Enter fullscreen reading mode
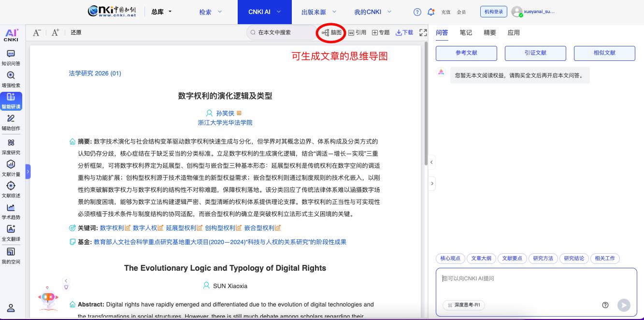The width and height of the screenshot is (644, 320). click(423, 33)
